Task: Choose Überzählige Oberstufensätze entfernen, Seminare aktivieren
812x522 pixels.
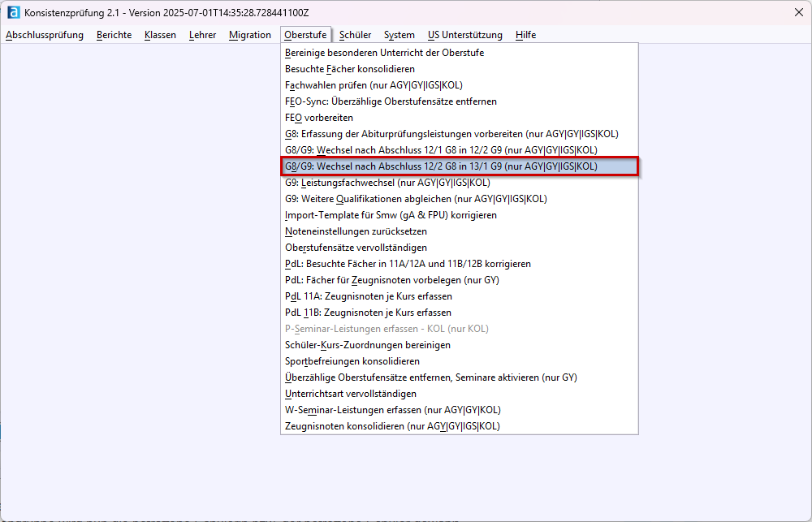Action: pyautogui.click(x=460, y=377)
